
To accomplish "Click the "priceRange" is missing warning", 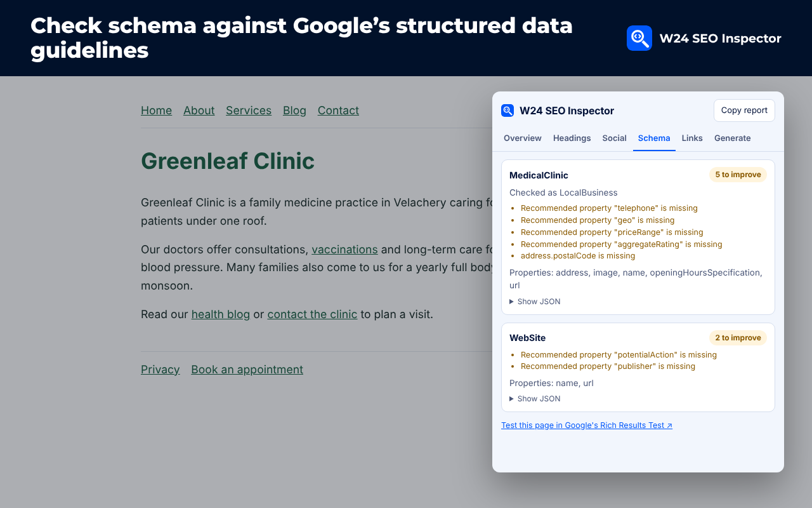I will (x=612, y=232).
